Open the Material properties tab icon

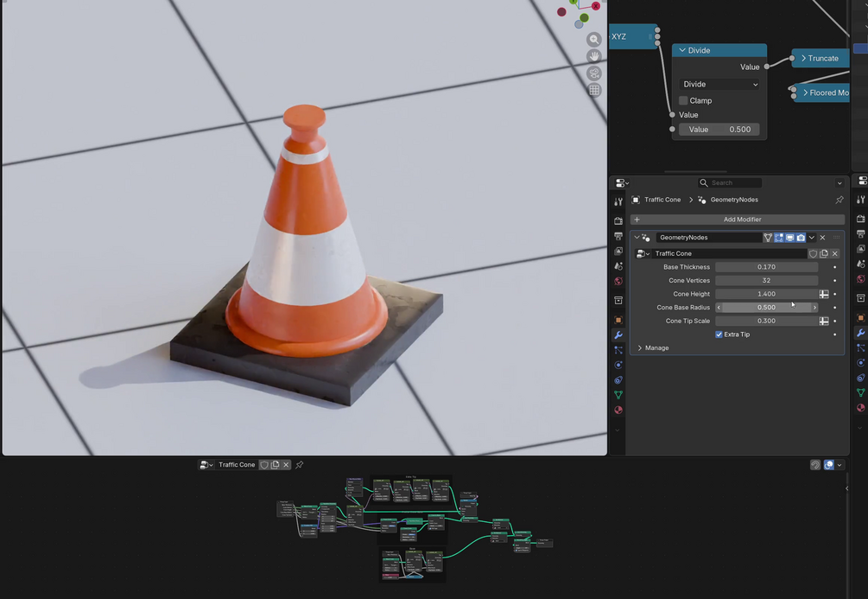(x=618, y=410)
